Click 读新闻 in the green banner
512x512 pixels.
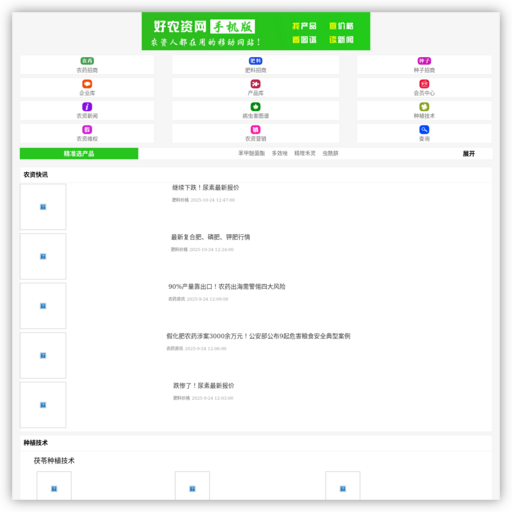(x=341, y=40)
